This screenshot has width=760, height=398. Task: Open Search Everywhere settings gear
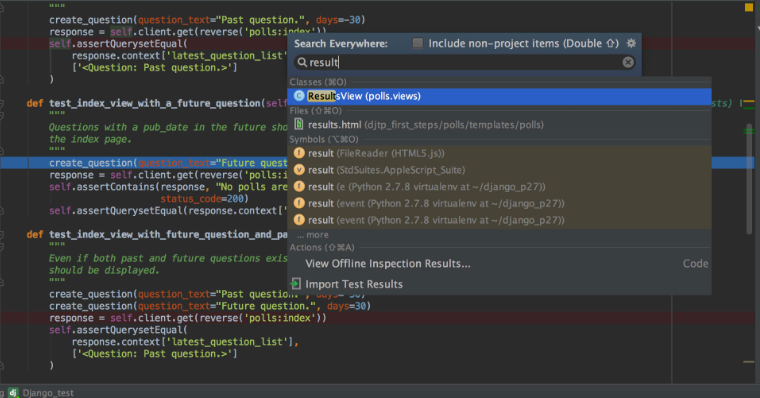pos(631,43)
